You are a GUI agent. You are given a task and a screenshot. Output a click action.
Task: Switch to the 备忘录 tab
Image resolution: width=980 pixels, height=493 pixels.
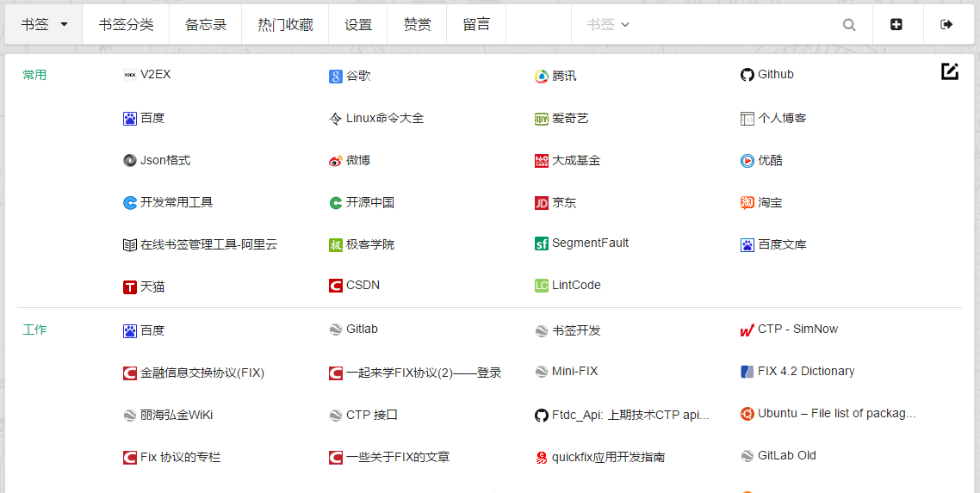coord(206,25)
